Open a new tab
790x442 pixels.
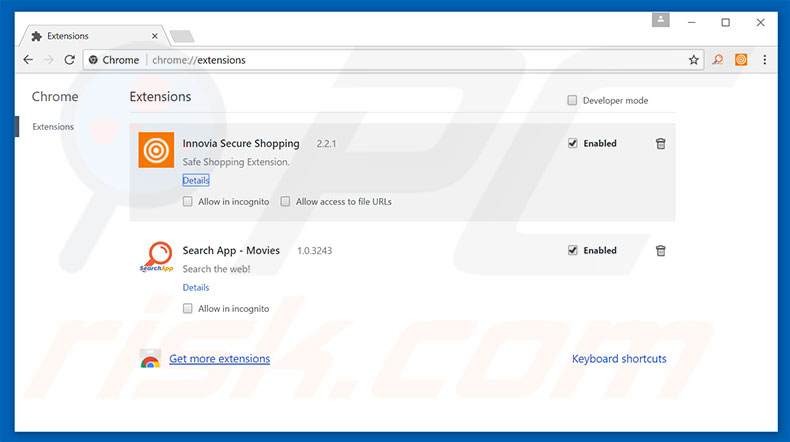pyautogui.click(x=182, y=36)
